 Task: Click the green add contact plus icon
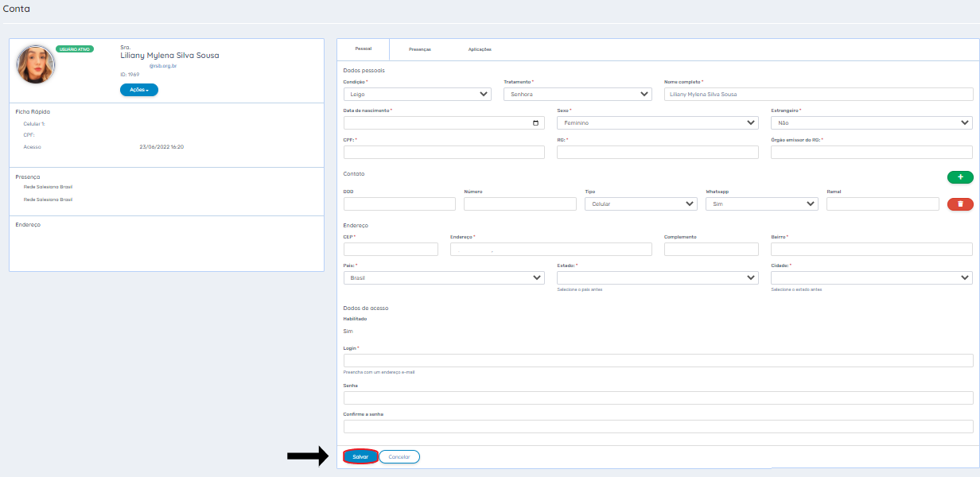click(x=960, y=177)
